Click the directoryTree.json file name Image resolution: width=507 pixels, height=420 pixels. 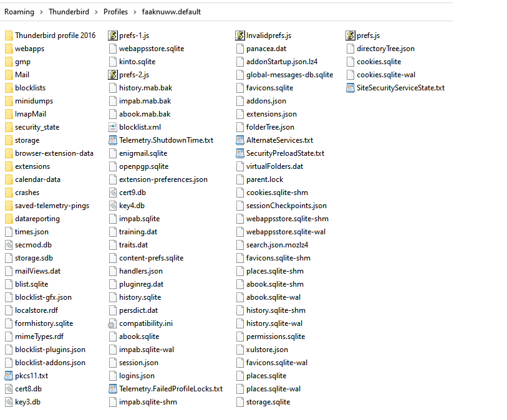point(386,49)
